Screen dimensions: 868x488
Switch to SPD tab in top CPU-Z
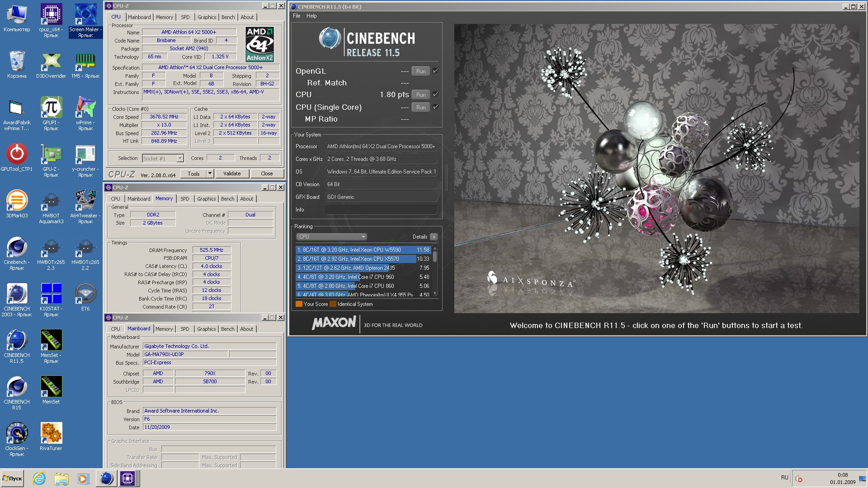tap(185, 17)
